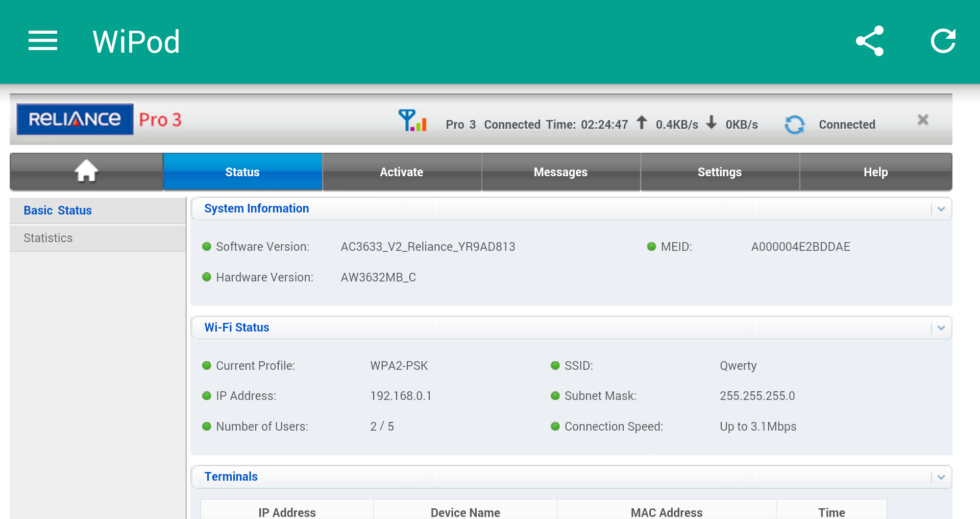Click the 0KB/s download speed value
Viewport: 980px width, 519px height.
(742, 125)
